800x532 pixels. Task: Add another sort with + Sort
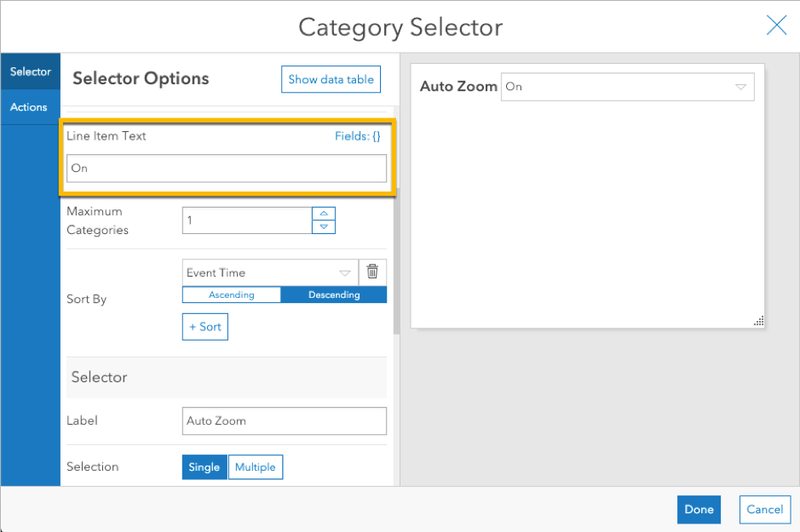coord(205,327)
